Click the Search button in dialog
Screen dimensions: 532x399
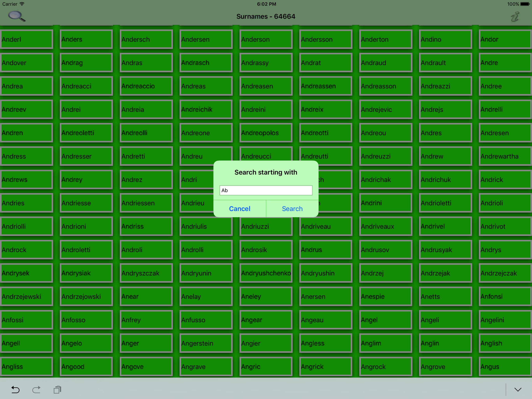pyautogui.click(x=292, y=208)
